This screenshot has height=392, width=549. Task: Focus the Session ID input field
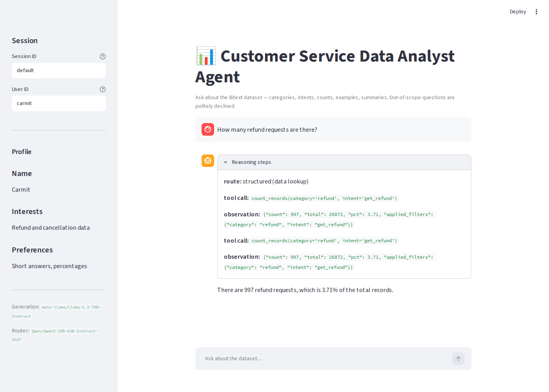[59, 71]
